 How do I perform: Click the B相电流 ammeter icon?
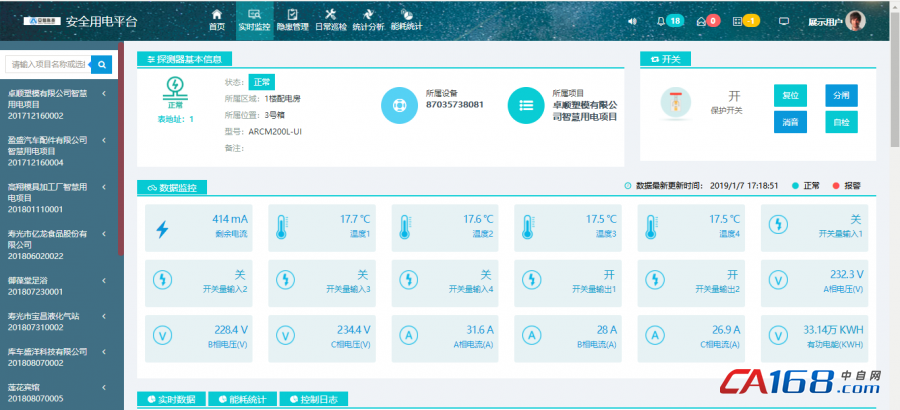click(x=532, y=335)
